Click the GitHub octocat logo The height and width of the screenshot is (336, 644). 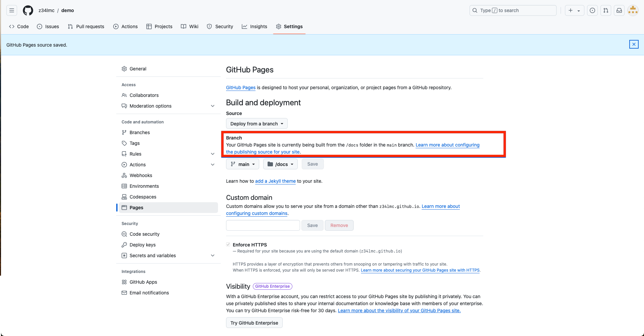(28, 10)
